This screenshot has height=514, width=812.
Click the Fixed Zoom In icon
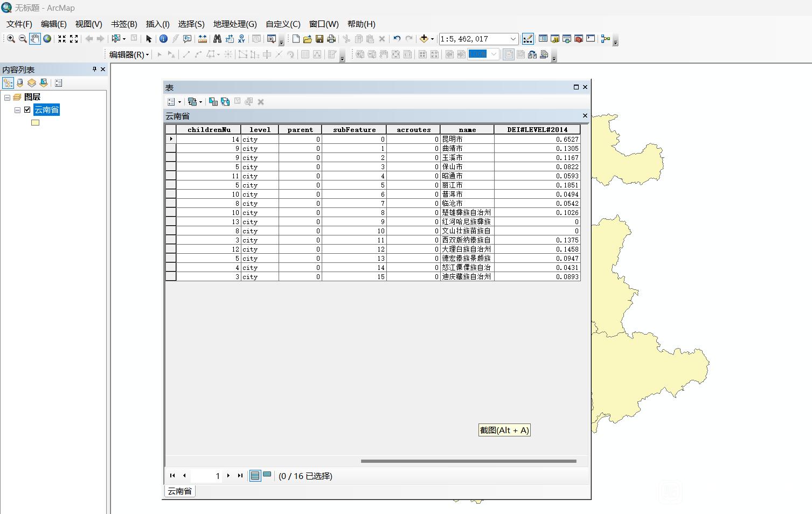pyautogui.click(x=62, y=39)
